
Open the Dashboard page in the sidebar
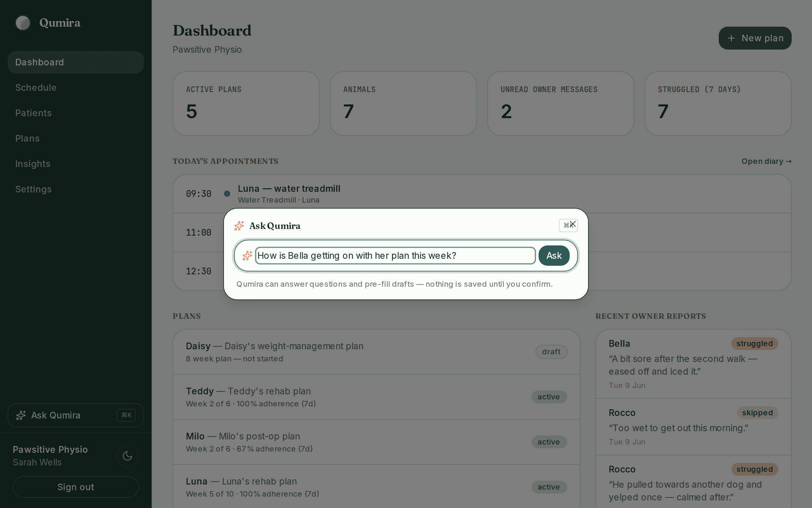(76, 62)
